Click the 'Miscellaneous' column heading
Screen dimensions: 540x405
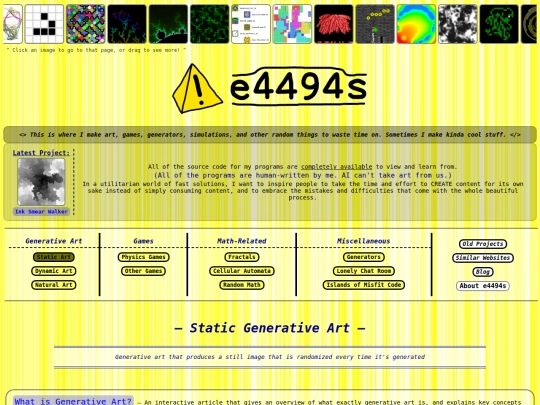[363, 241]
